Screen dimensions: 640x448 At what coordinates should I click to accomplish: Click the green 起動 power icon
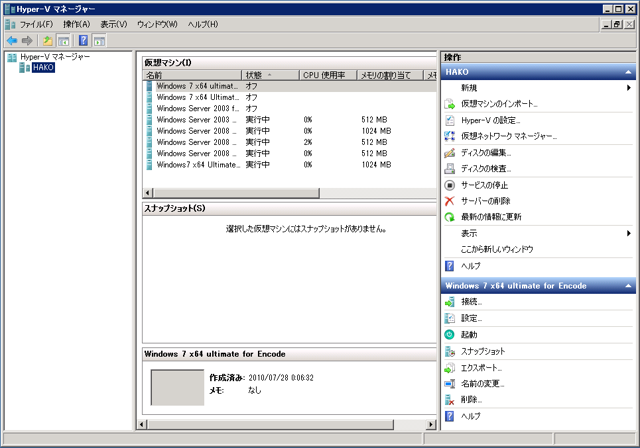click(449, 335)
